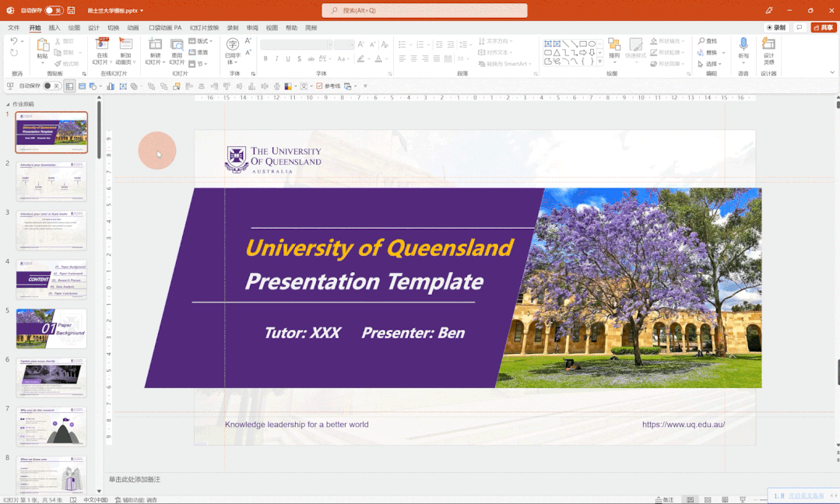The height and width of the screenshot is (504, 840).
Task: Switch to the Transitions (切换) tab
Action: pyautogui.click(x=114, y=27)
